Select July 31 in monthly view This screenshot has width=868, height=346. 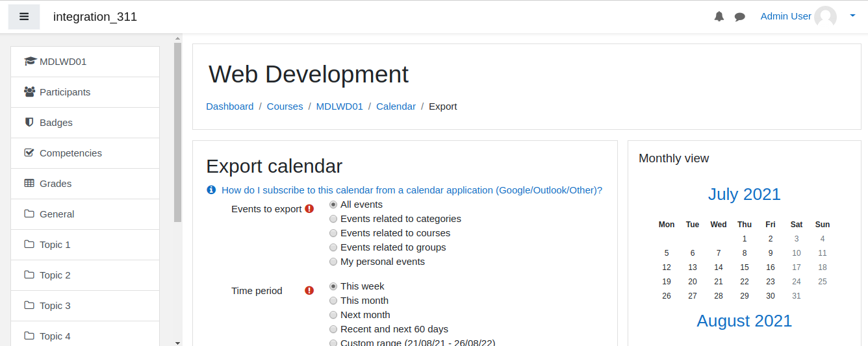coord(797,296)
